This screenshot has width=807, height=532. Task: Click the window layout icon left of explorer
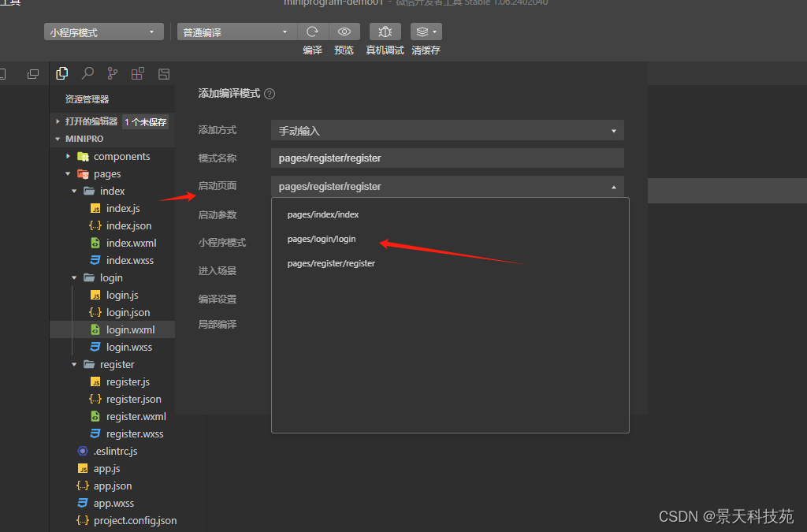33,74
